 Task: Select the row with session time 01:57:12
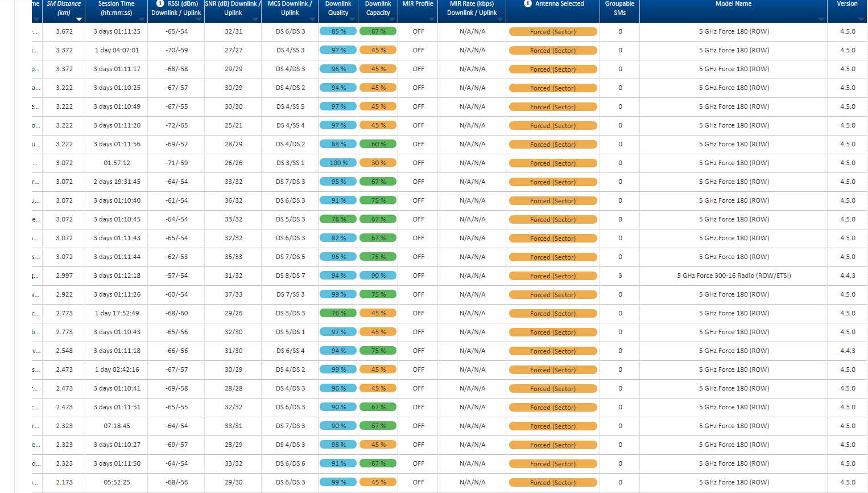[117, 163]
